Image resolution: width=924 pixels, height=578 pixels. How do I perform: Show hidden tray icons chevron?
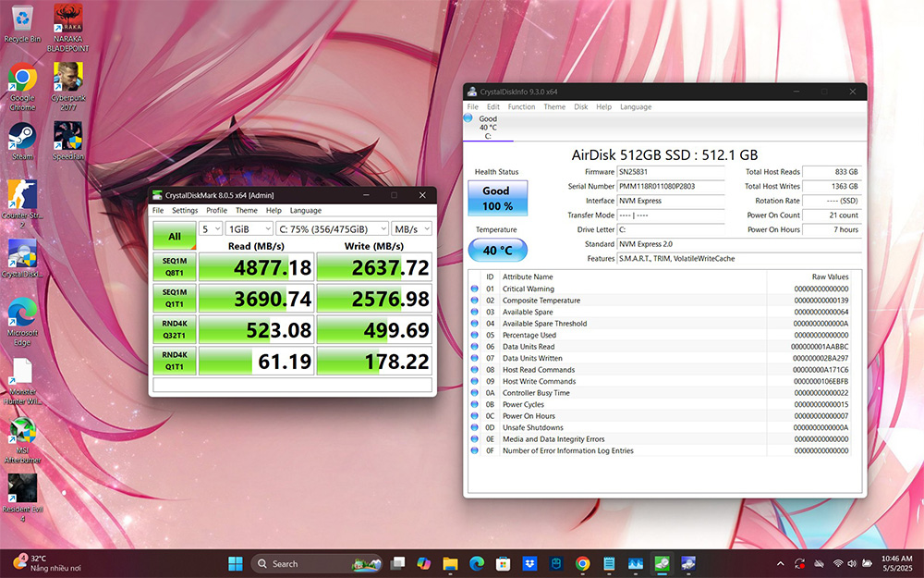(781, 564)
